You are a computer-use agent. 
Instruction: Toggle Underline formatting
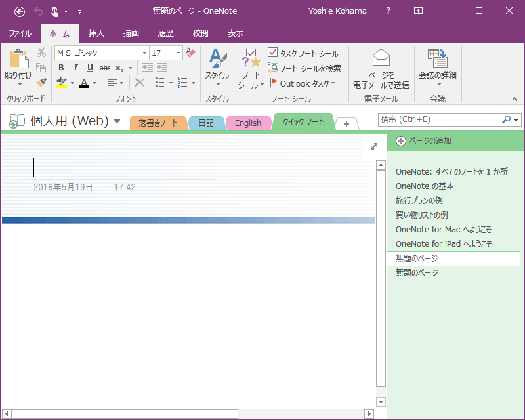coord(90,68)
